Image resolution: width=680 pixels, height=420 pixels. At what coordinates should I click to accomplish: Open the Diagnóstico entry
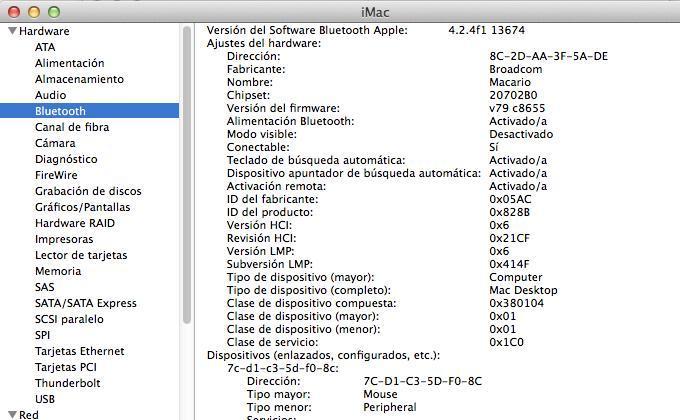[66, 159]
